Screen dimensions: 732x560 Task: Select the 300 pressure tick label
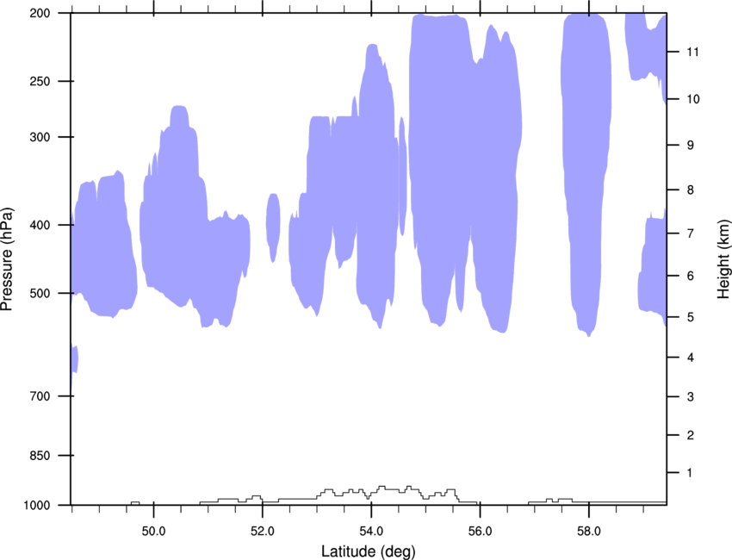pyautogui.click(x=40, y=137)
